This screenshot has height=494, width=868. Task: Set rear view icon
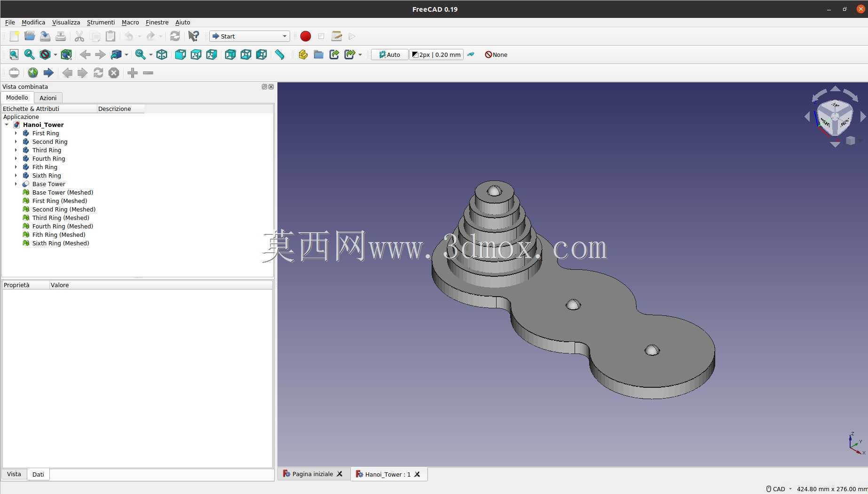[x=230, y=55]
